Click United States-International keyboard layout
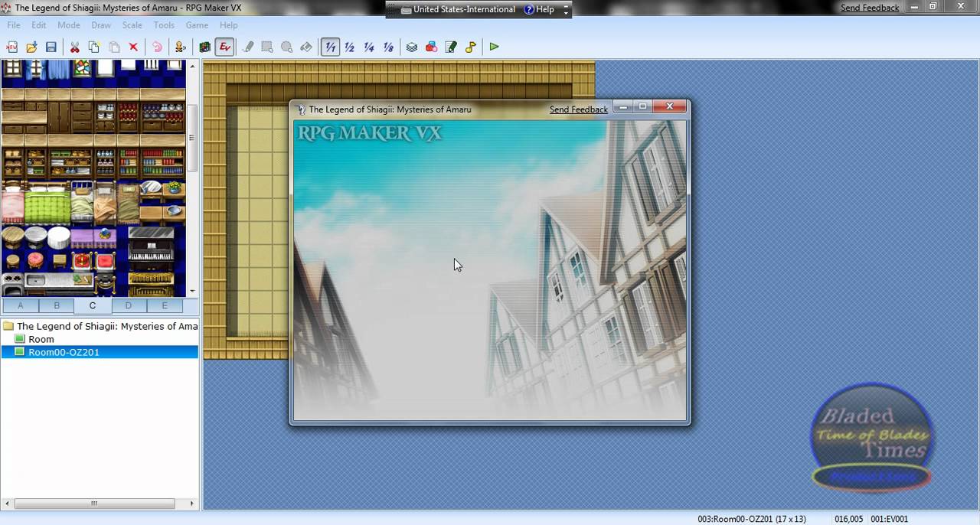Image resolution: width=980 pixels, height=525 pixels. click(x=458, y=9)
